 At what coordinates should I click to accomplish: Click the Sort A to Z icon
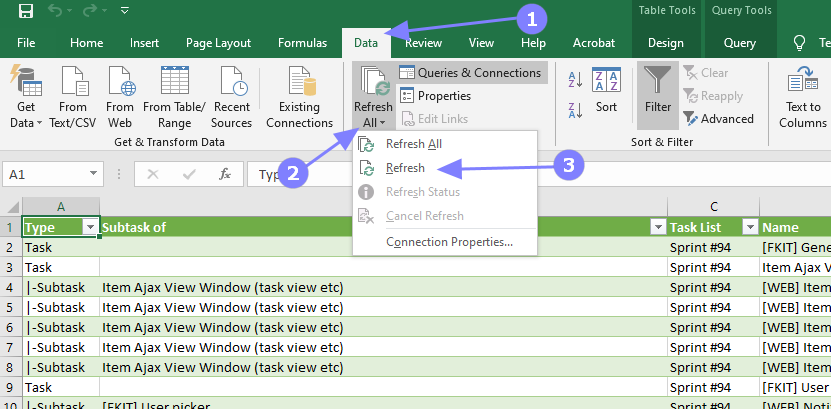576,81
